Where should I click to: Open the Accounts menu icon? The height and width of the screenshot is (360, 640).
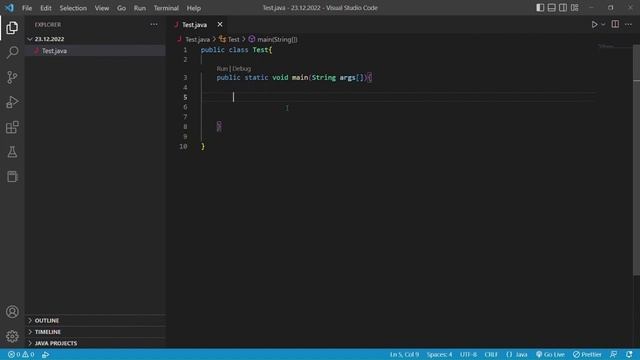point(12,311)
